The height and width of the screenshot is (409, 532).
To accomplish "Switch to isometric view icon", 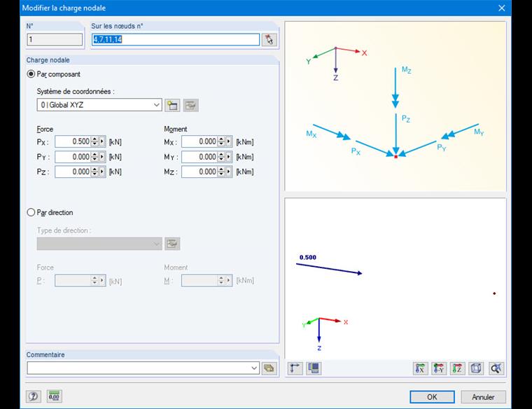I will (476, 368).
